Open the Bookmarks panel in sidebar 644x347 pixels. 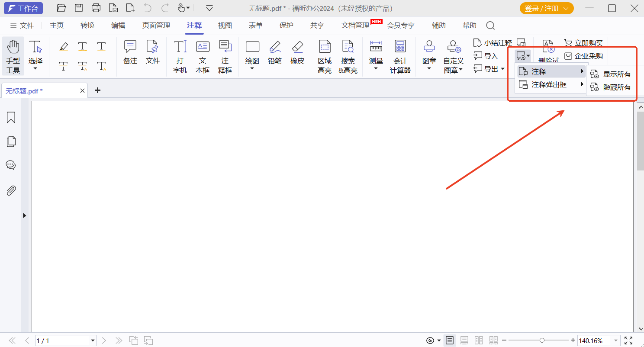(11, 118)
